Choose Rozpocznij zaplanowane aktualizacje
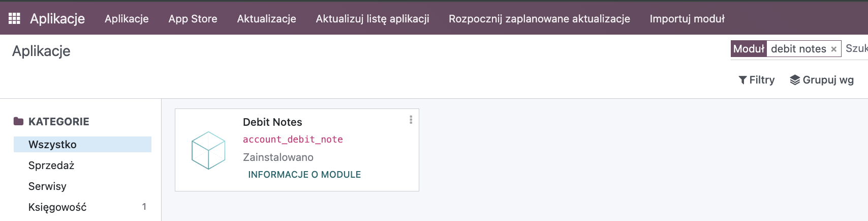This screenshot has height=221, width=868. 539,19
